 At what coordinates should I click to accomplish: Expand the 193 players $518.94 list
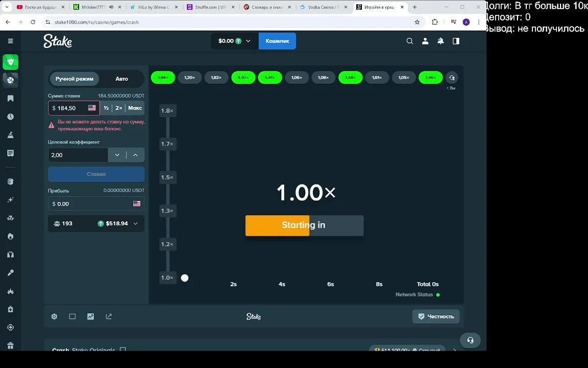[96, 223]
